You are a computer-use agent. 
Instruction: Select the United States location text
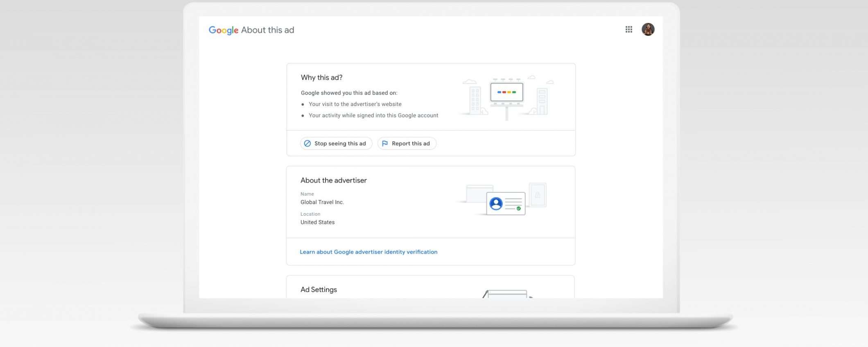(317, 222)
